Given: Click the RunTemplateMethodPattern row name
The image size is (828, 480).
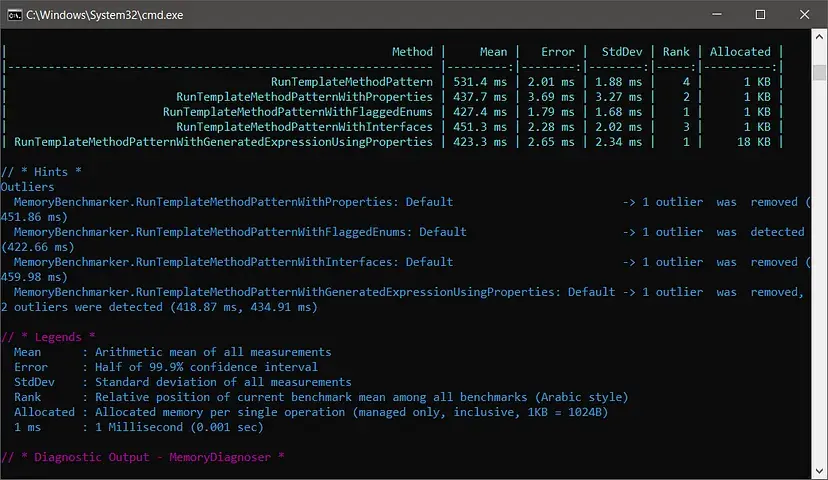Looking at the screenshot, I should click(x=352, y=82).
